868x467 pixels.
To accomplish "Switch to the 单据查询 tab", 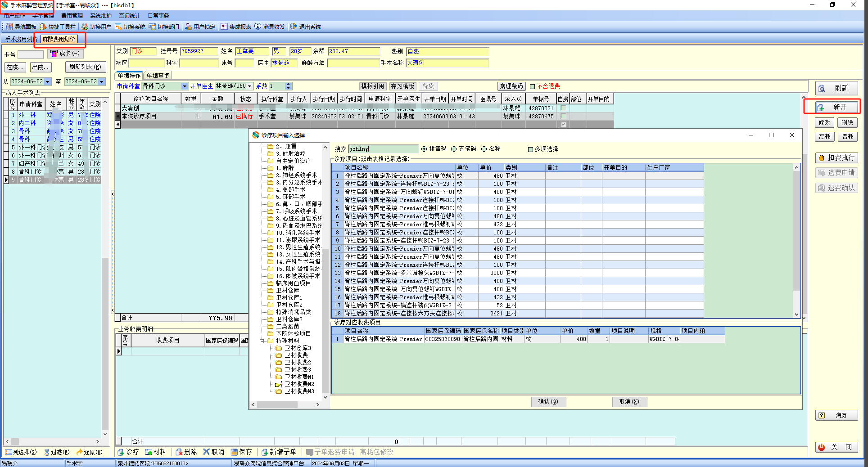I will click(158, 76).
